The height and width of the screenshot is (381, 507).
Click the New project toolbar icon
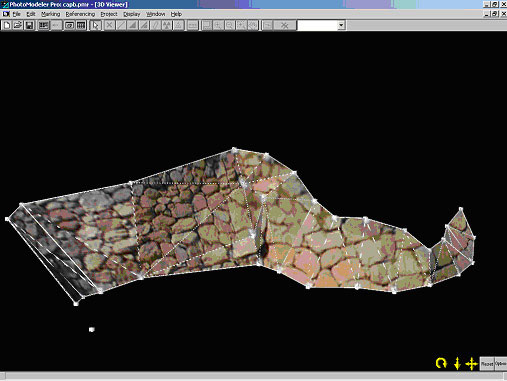(x=7, y=25)
